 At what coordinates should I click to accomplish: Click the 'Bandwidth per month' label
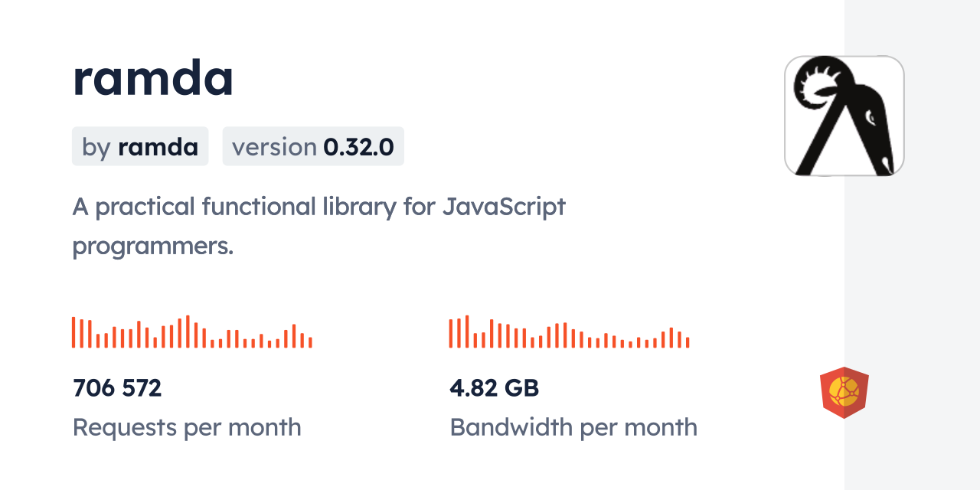pyautogui.click(x=573, y=427)
